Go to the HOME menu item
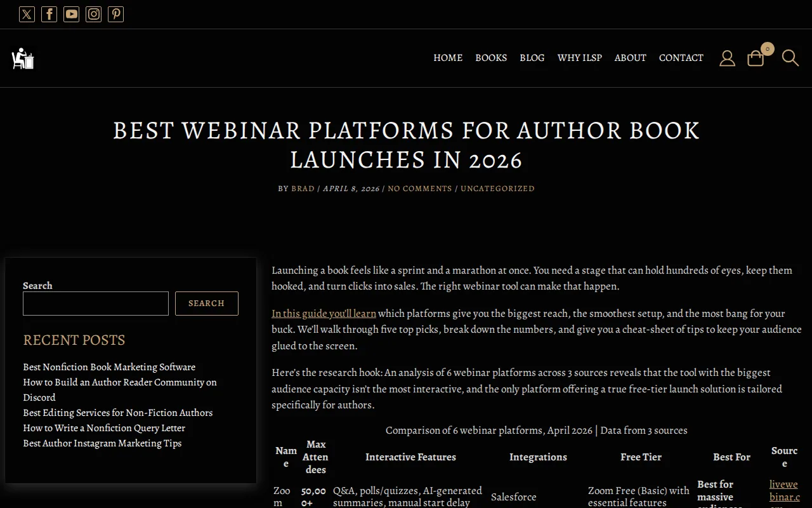The image size is (812, 508). click(448, 58)
